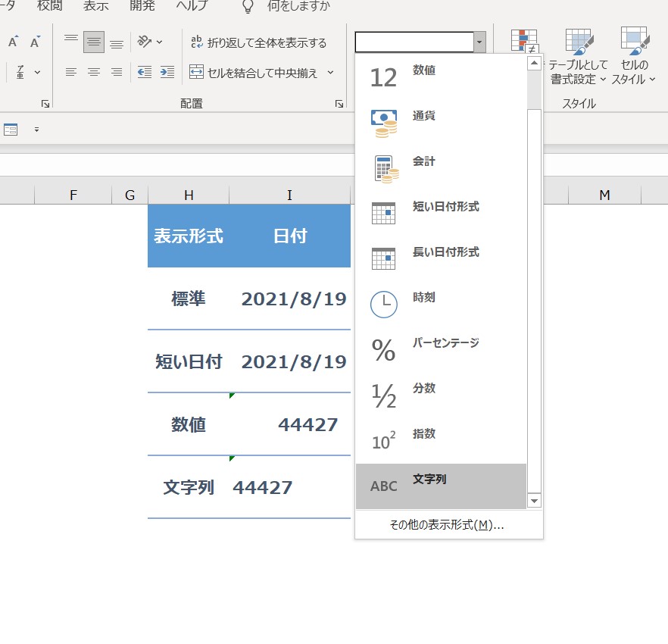Click the format list scrollbar down arrow
The height and width of the screenshot is (644, 668).
point(534,501)
